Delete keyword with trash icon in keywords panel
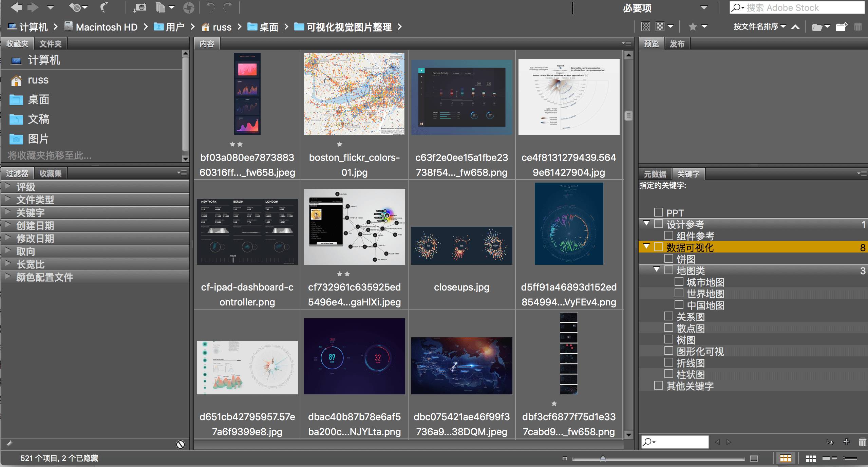Image resolution: width=868 pixels, height=467 pixels. tap(862, 442)
